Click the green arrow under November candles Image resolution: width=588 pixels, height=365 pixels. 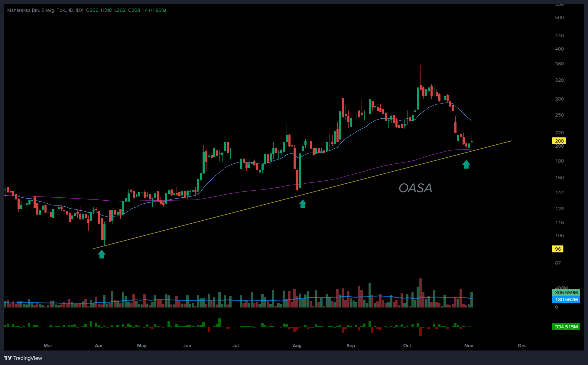pyautogui.click(x=466, y=164)
